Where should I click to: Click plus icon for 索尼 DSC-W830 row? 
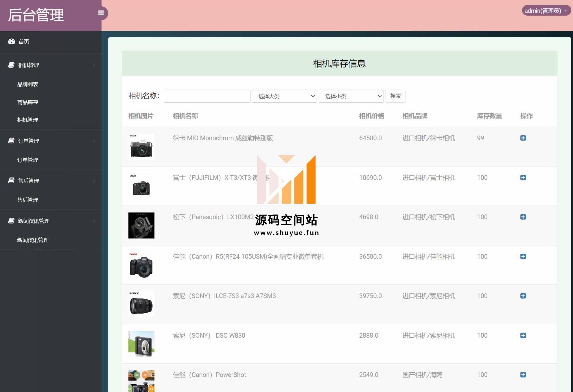click(x=523, y=335)
